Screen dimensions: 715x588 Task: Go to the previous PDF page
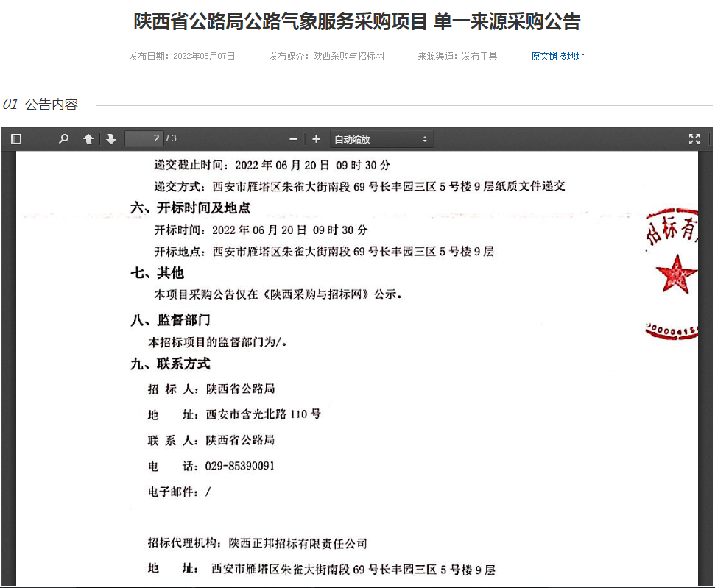pos(88,139)
